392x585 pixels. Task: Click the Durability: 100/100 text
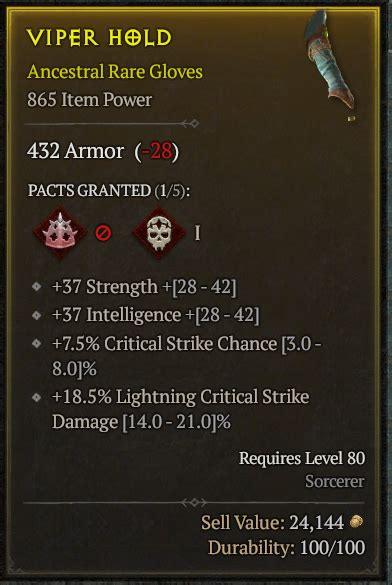pos(286,548)
